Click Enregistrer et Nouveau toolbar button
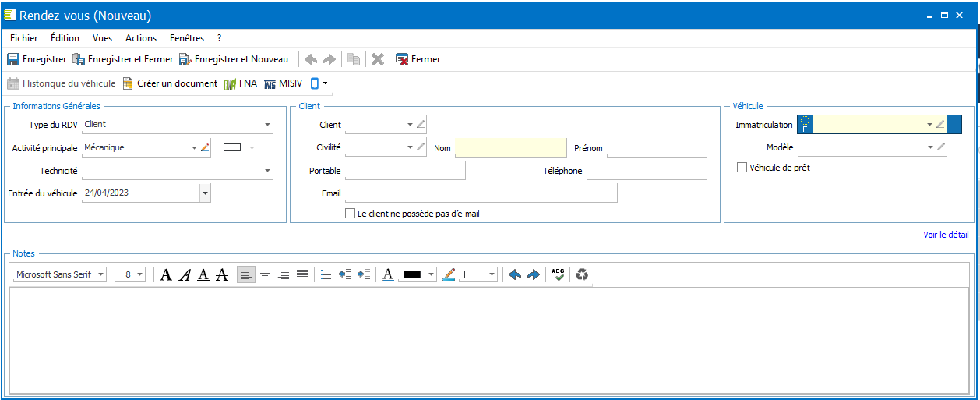The width and height of the screenshot is (980, 400). click(233, 59)
